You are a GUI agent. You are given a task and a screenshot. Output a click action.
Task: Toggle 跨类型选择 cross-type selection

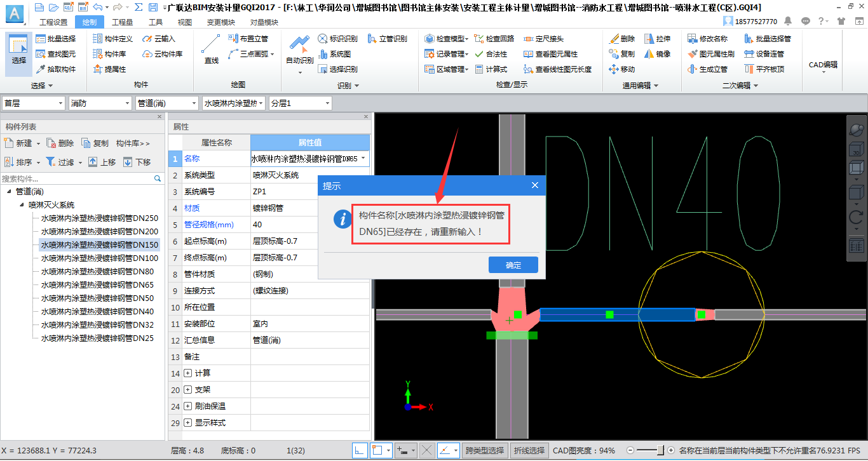485,451
